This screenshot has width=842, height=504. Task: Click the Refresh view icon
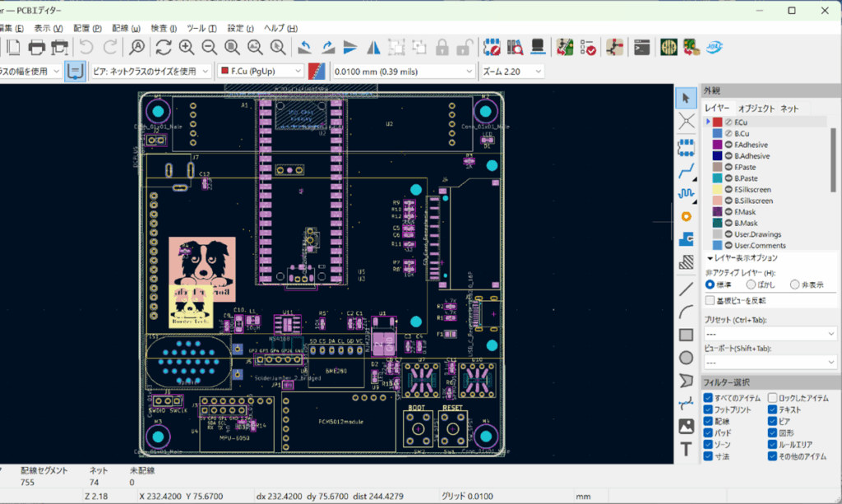pos(164,47)
